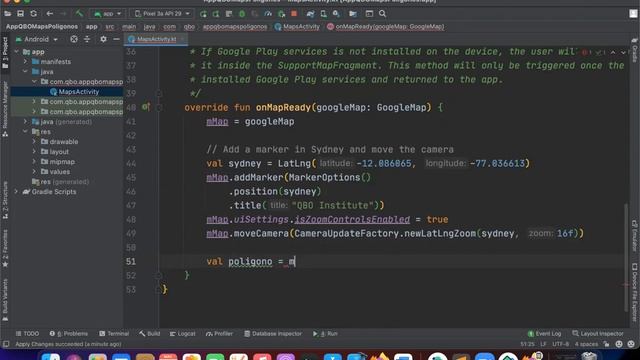
Task: Expand the 'values' folder
Action: click(34, 172)
